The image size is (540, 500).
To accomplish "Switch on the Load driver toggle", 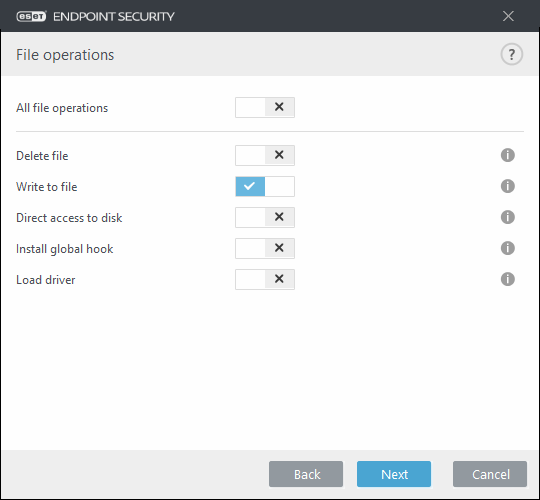I will [x=265, y=279].
